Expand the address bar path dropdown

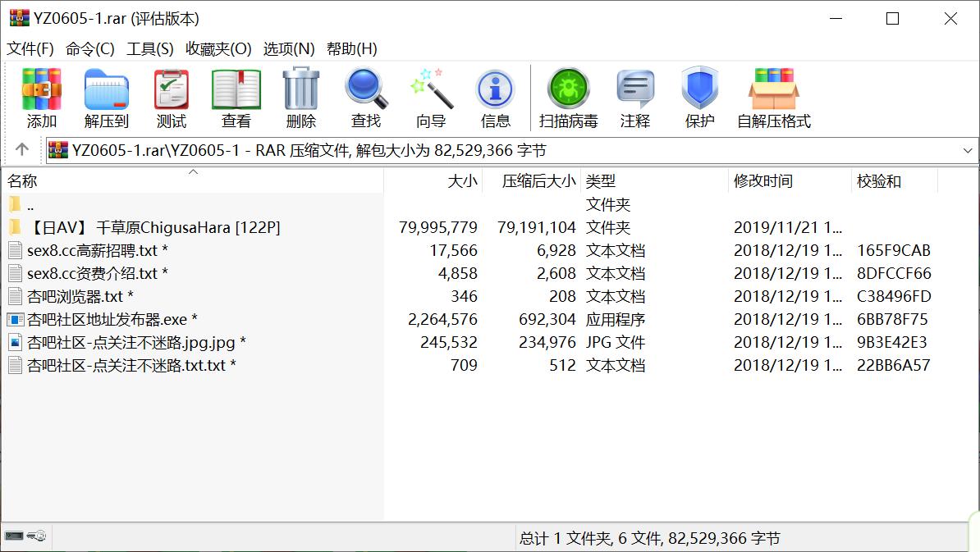(968, 150)
